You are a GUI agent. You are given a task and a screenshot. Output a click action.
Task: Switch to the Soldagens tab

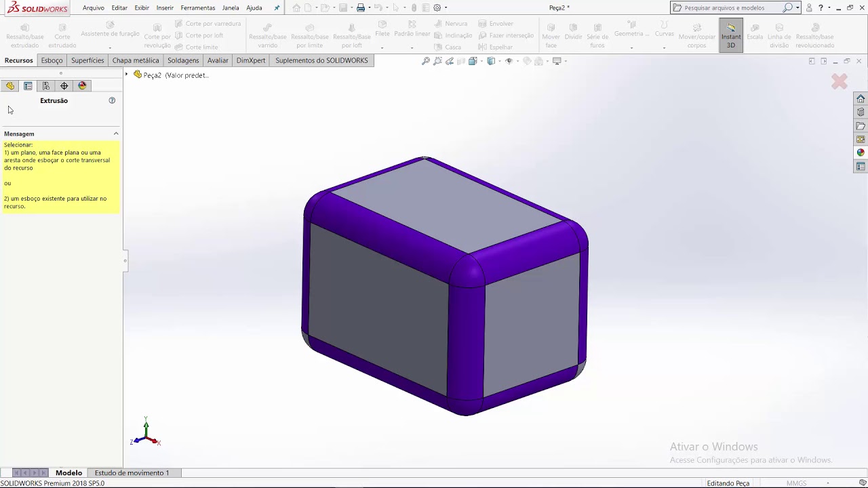(183, 60)
